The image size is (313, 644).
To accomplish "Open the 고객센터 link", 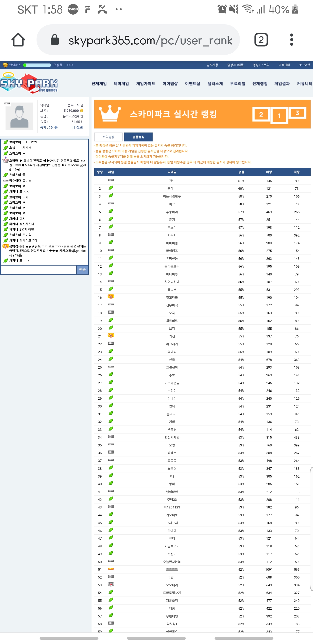I will point(284,65).
